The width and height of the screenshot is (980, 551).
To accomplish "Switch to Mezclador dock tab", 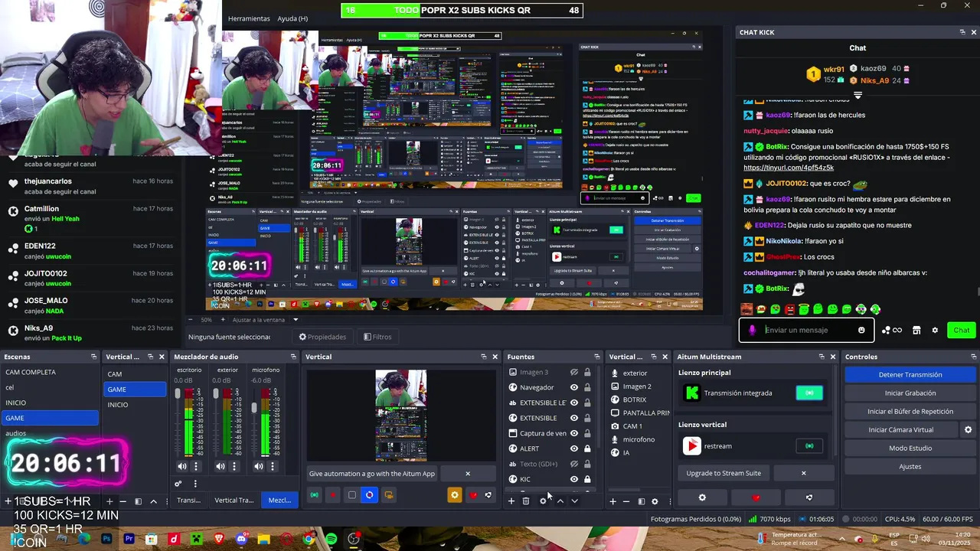I will [279, 500].
